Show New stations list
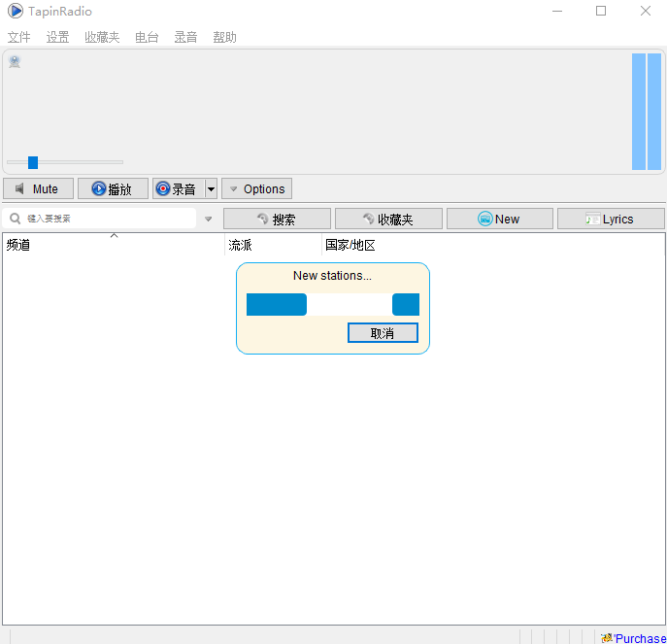667x644 pixels. pyautogui.click(x=499, y=219)
